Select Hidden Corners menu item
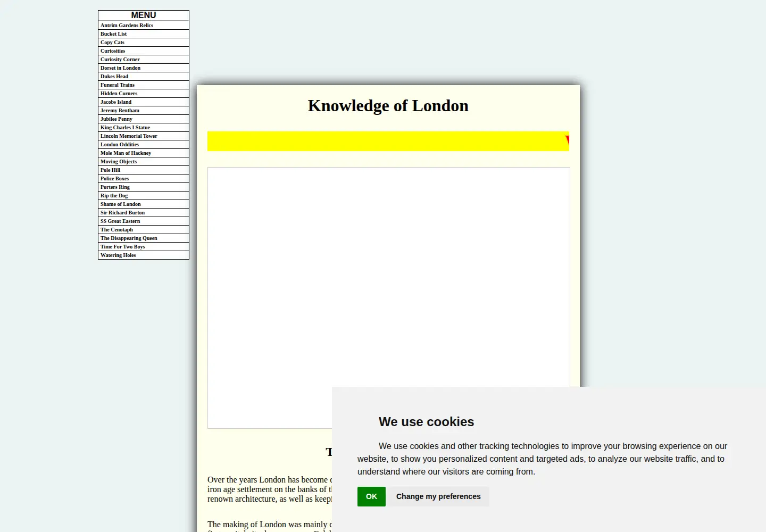Screen dimensions: 766x532 tap(144, 94)
